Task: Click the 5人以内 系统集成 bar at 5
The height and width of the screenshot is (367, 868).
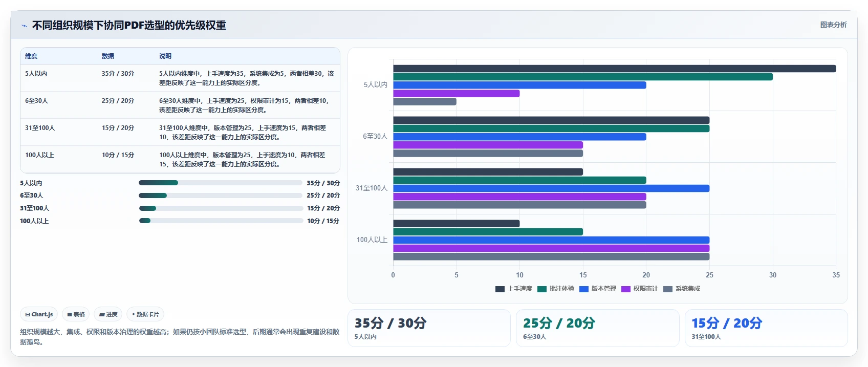Action: pyautogui.click(x=425, y=102)
